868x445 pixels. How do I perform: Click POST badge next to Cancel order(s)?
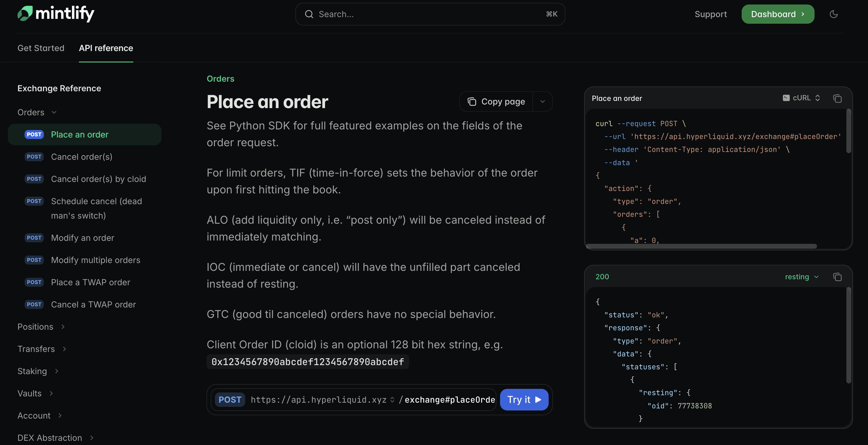click(x=34, y=157)
